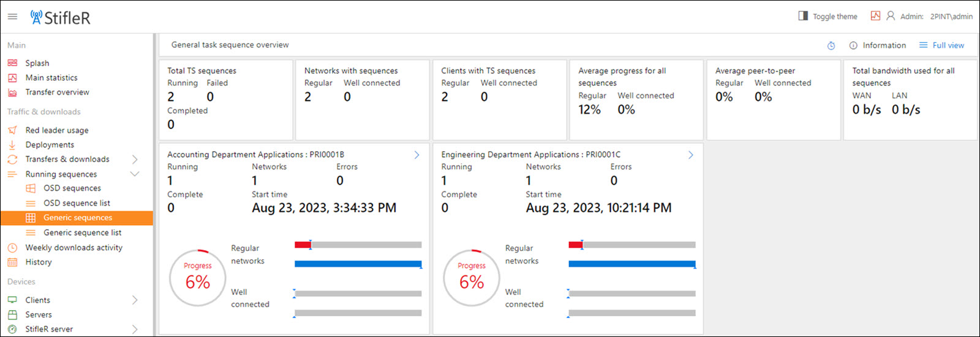
Task: Open Red leader usage page
Action: click(57, 130)
